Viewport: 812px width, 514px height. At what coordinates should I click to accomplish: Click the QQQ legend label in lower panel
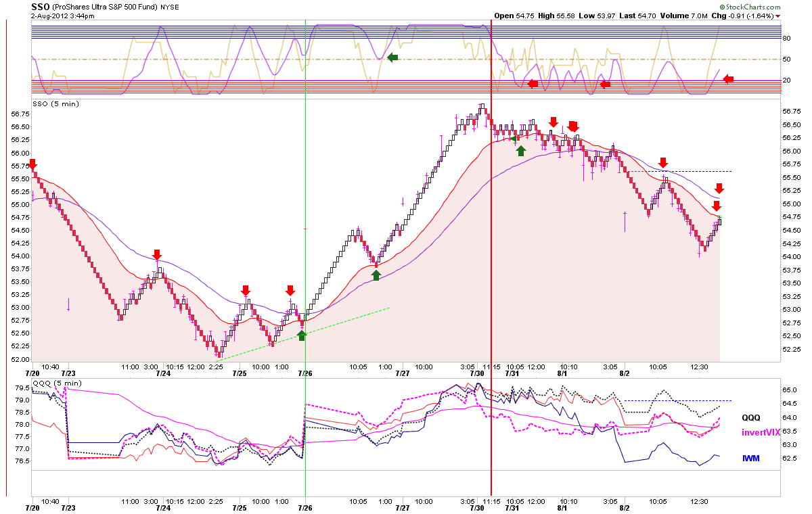coord(751,418)
